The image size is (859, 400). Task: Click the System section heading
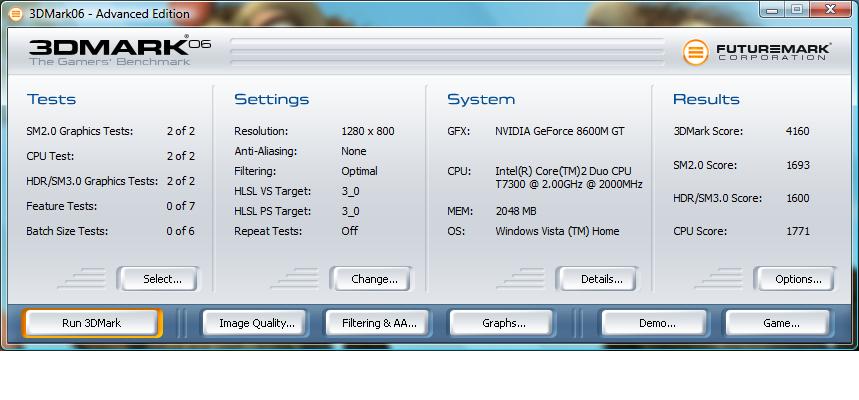coord(481,99)
